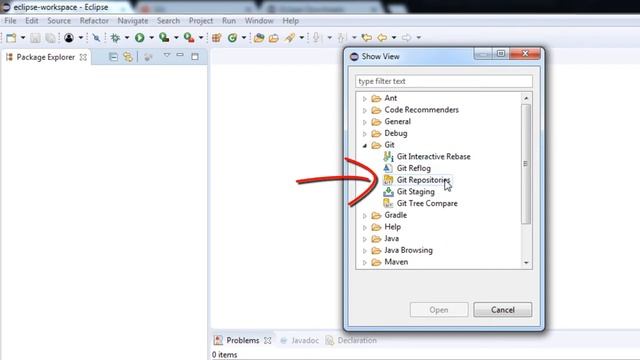Click the Skip All Breakpoints icon
This screenshot has width=640, height=360.
(96, 38)
